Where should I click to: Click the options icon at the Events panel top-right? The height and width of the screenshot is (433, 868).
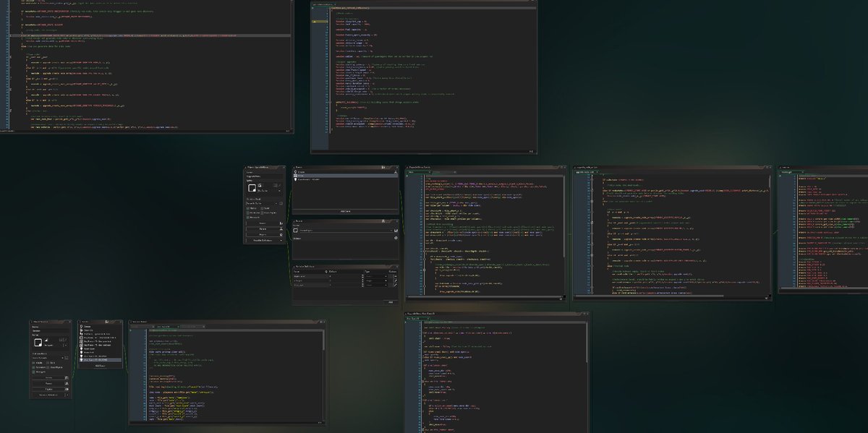(x=384, y=167)
